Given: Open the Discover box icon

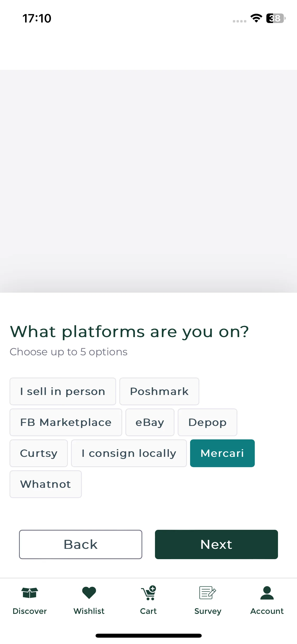Looking at the screenshot, I should (x=30, y=593).
